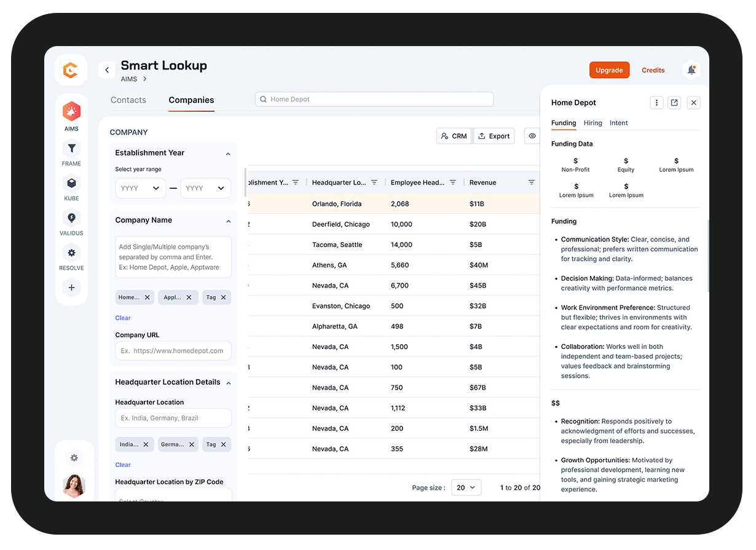The width and height of the screenshot is (756, 550).
Task: Remove the Home... company tag
Action: [x=148, y=297]
